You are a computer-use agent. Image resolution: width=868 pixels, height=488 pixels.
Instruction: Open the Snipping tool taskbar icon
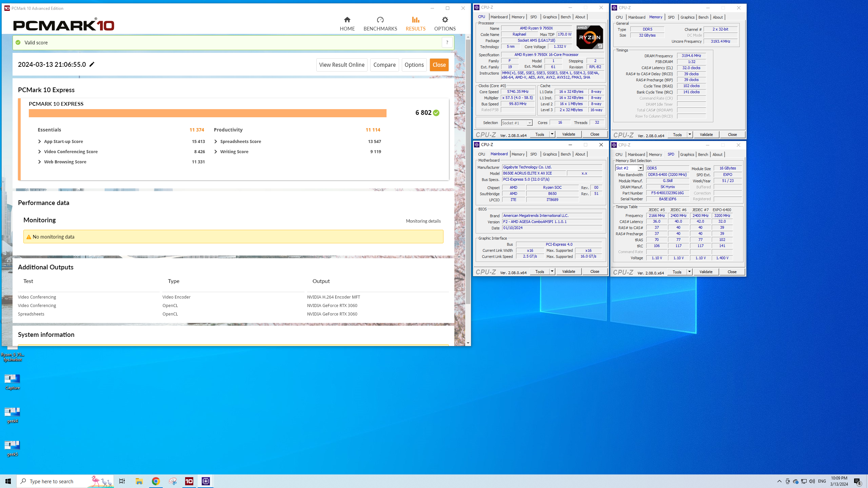173,481
